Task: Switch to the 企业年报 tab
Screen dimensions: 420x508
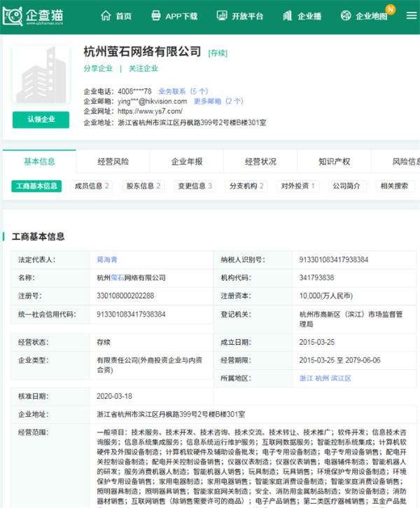Action: 187,161
